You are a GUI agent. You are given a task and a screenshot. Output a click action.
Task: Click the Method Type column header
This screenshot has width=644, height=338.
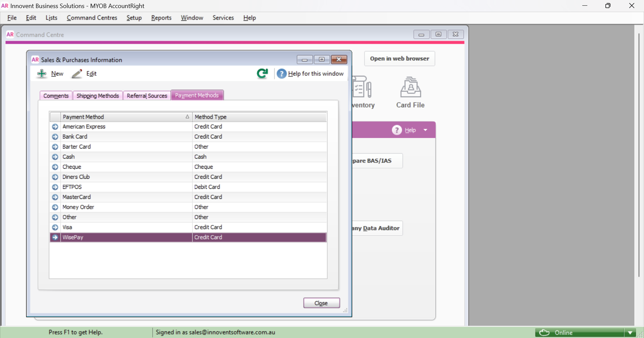(x=259, y=117)
